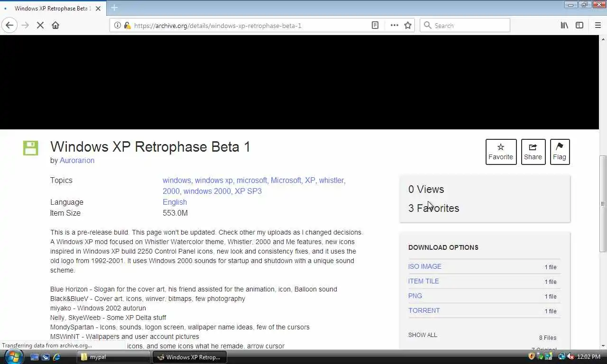The height and width of the screenshot is (364, 607).
Task: Download the TORRENT file
Action: point(424,311)
